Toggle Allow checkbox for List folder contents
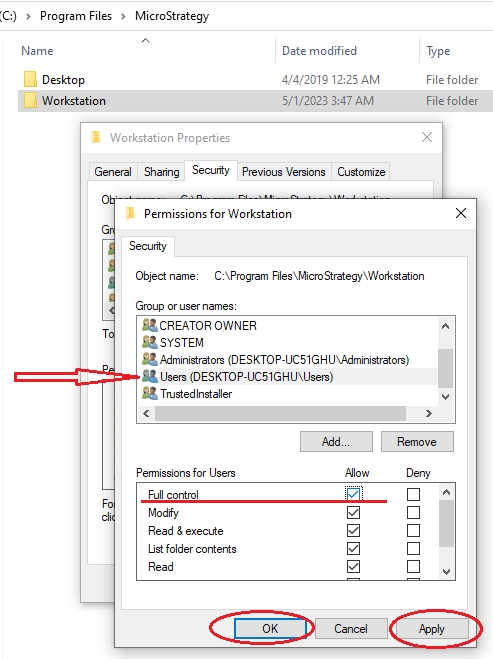493x659 pixels. 353,548
